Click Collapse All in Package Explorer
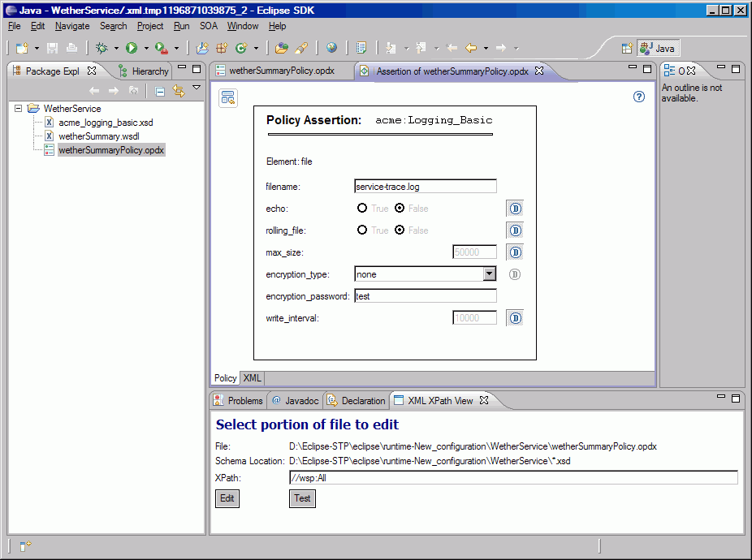 160,91
